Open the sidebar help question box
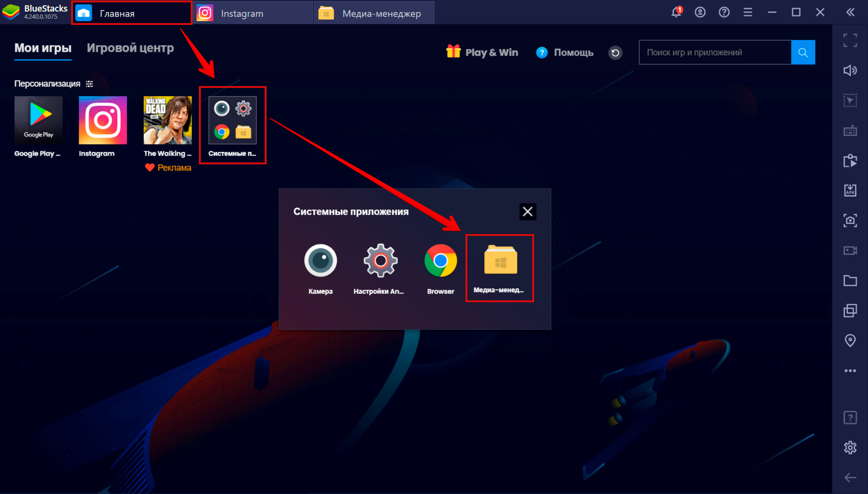The width and height of the screenshot is (868, 494). point(850,418)
